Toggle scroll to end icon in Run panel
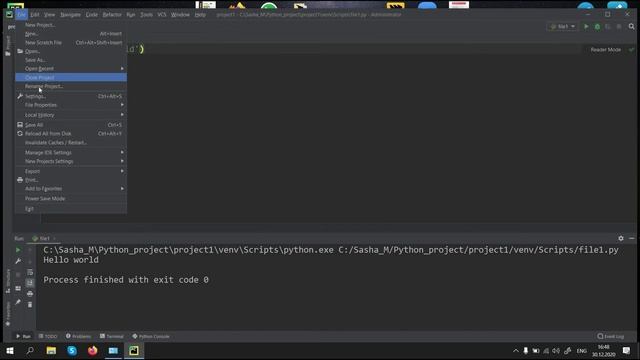640x360 pixels. click(x=30, y=282)
